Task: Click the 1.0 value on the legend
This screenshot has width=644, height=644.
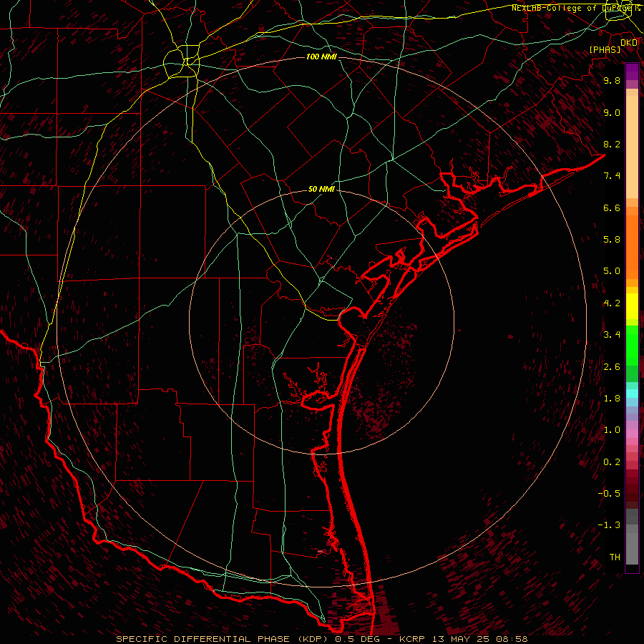Action: tap(612, 430)
